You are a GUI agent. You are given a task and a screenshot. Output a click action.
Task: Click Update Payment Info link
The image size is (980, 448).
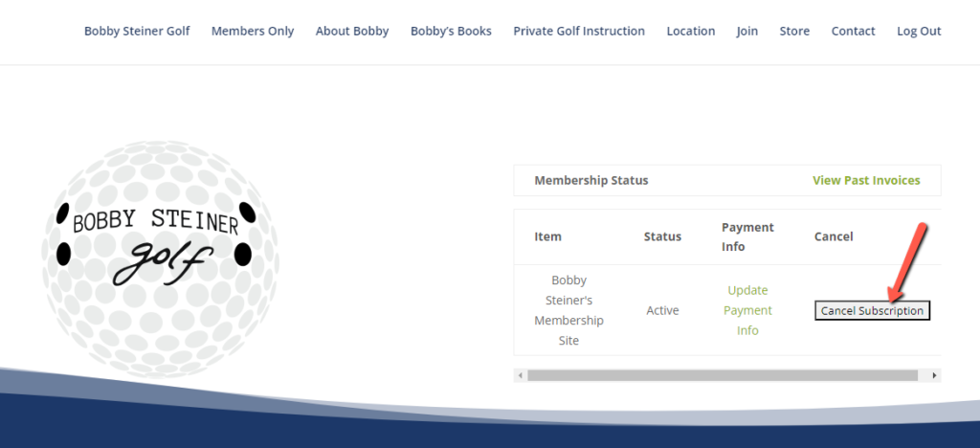pos(747,310)
